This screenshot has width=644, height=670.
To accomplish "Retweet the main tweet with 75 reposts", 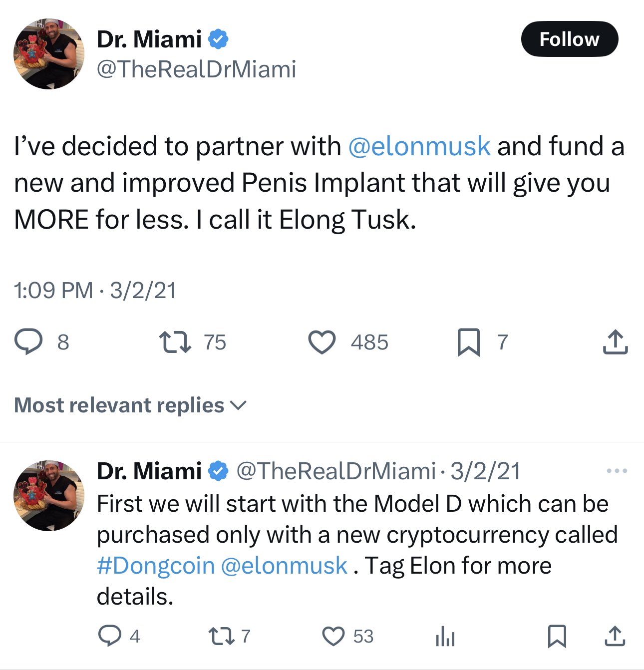I will [x=175, y=342].
